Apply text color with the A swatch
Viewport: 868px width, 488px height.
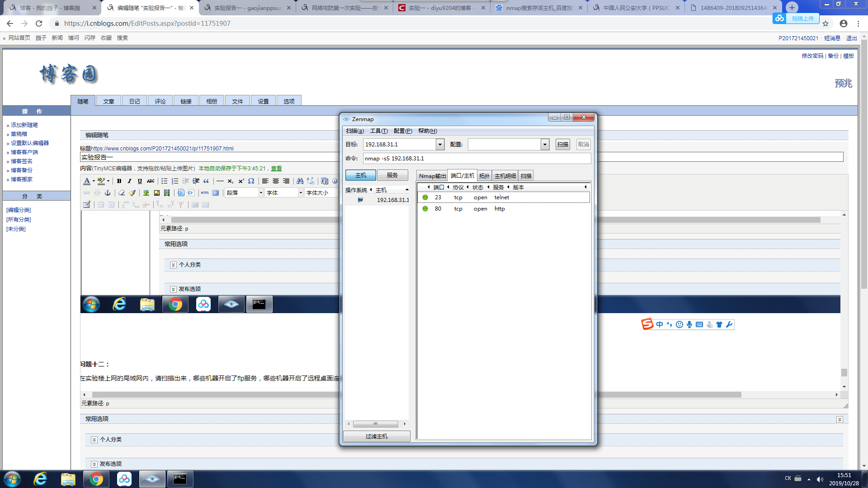click(x=87, y=181)
